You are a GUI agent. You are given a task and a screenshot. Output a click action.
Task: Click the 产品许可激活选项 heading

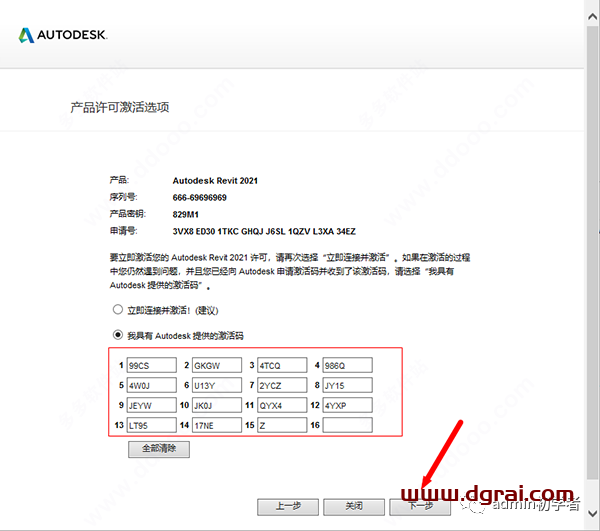pos(120,107)
